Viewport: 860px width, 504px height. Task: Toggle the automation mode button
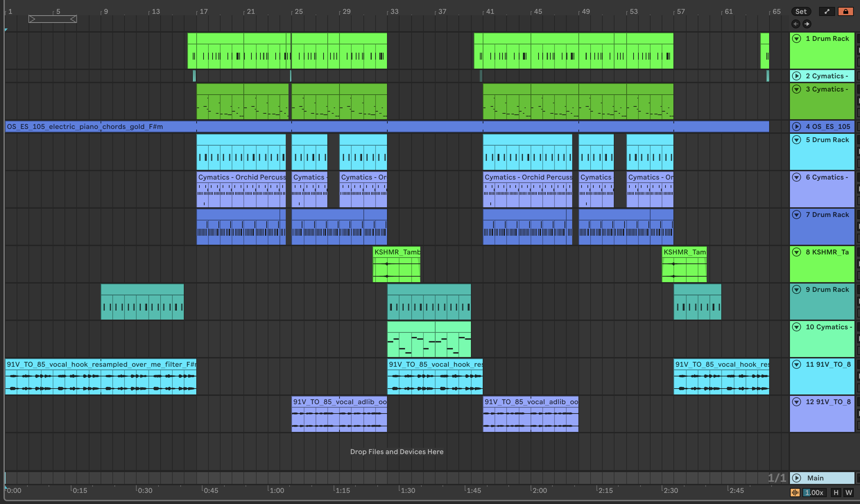827,11
